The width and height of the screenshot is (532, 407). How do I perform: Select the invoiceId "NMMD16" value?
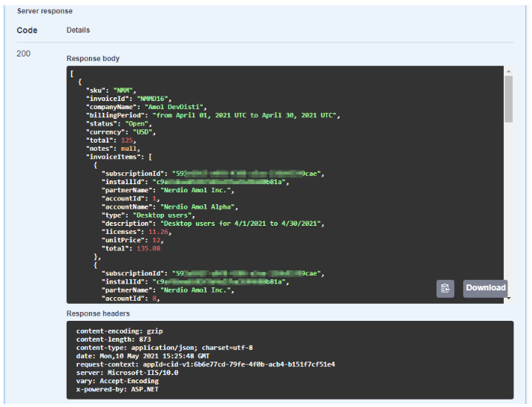152,99
